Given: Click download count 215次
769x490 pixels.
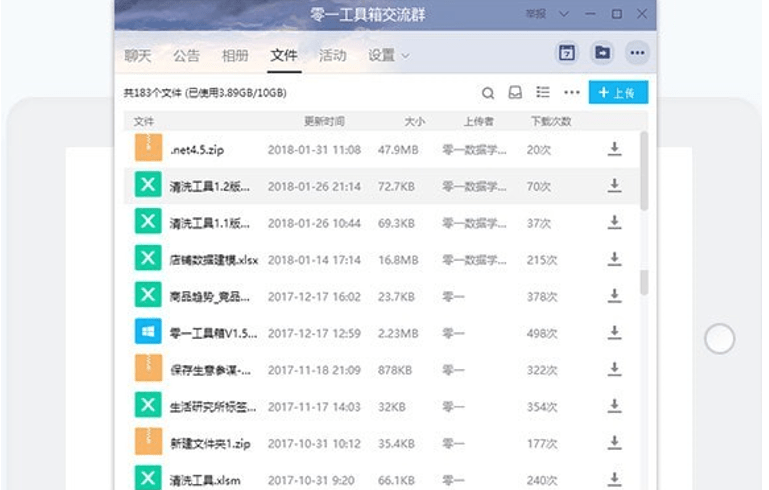Looking at the screenshot, I should point(542,260).
